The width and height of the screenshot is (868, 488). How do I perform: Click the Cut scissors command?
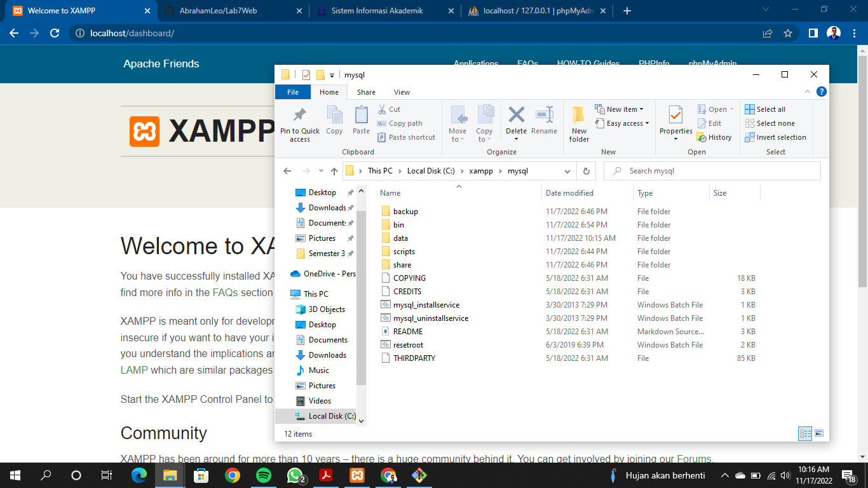(389, 109)
